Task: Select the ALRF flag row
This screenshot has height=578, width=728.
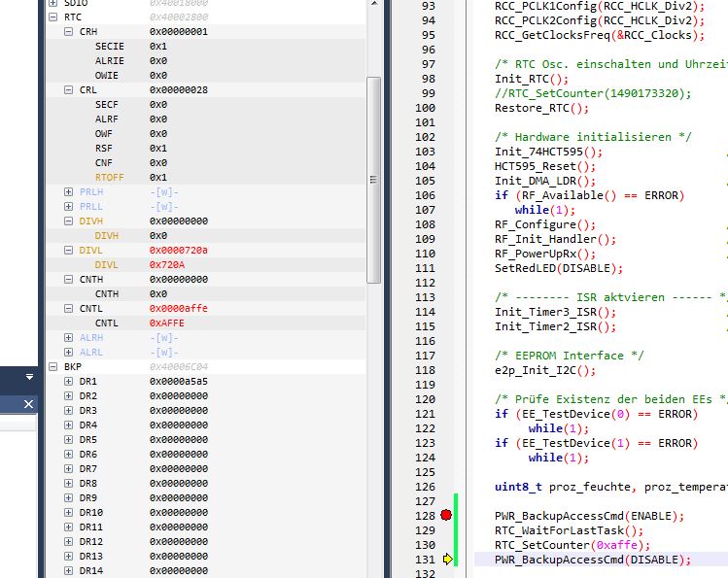Action: [206, 119]
